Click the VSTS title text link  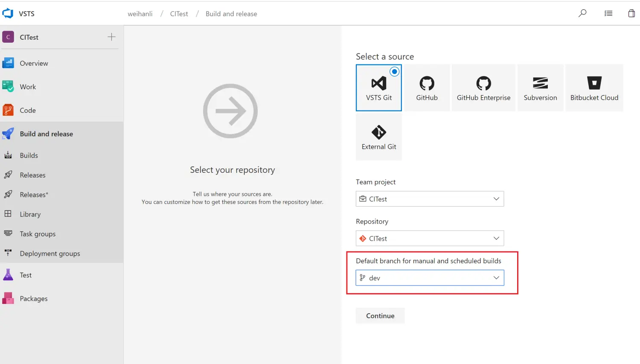click(x=26, y=14)
